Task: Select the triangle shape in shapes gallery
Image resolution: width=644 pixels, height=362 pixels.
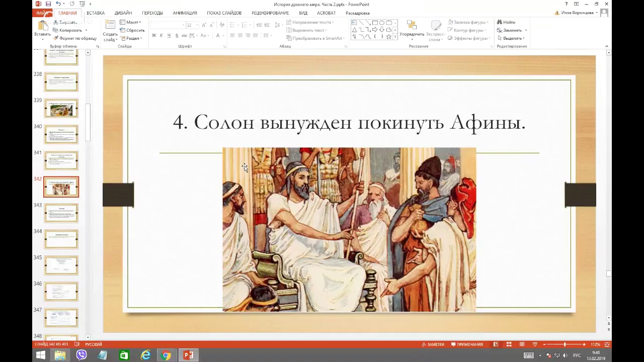Action: pyautogui.click(x=354, y=30)
